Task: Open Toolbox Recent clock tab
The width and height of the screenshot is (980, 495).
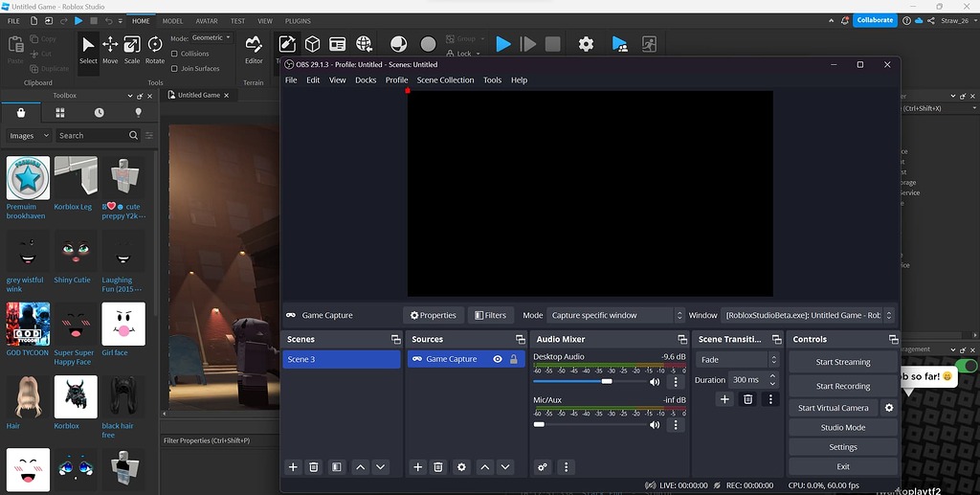Action: (100, 113)
